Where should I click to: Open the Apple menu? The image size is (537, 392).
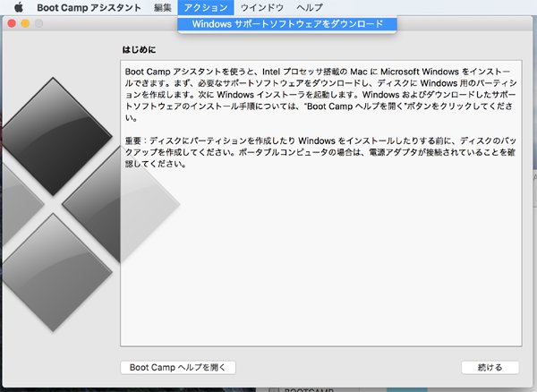(x=17, y=7)
